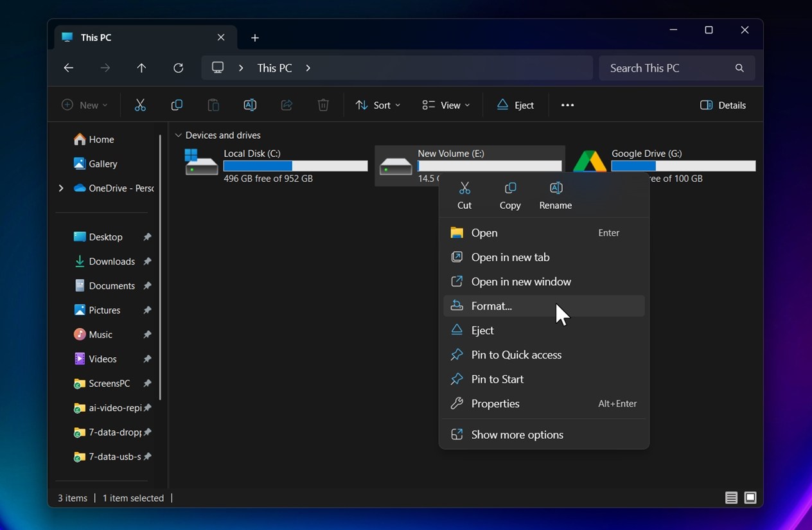Choose Properties in the context menu

pyautogui.click(x=495, y=404)
